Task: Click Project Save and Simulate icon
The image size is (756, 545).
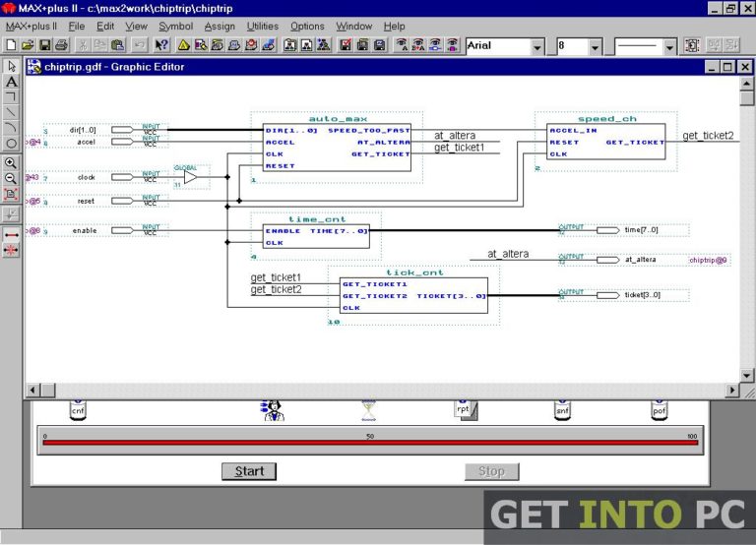Action: (x=380, y=45)
